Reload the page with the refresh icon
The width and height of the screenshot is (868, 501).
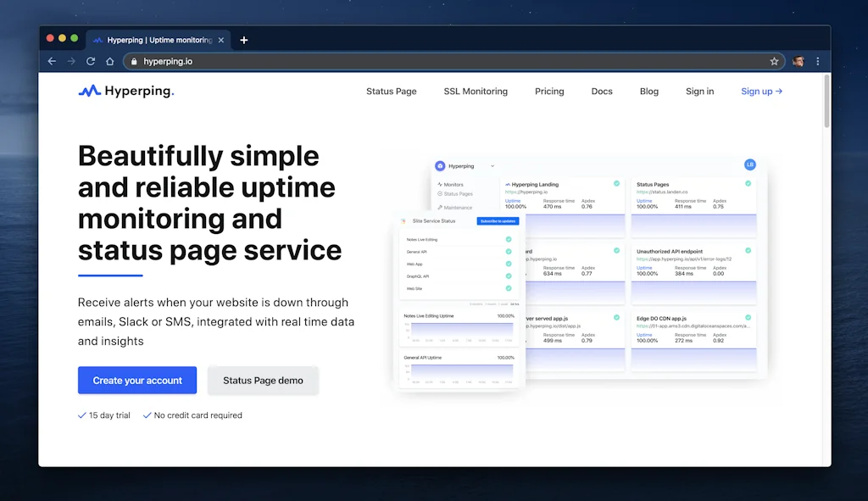click(91, 62)
